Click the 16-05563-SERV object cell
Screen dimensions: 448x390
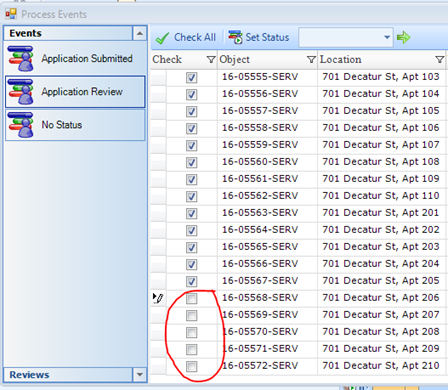coord(268,213)
